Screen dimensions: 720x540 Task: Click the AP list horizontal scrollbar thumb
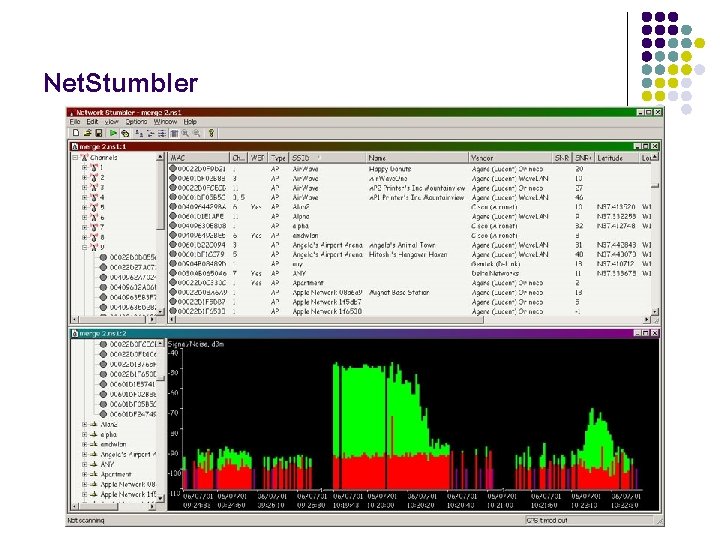pos(330,320)
